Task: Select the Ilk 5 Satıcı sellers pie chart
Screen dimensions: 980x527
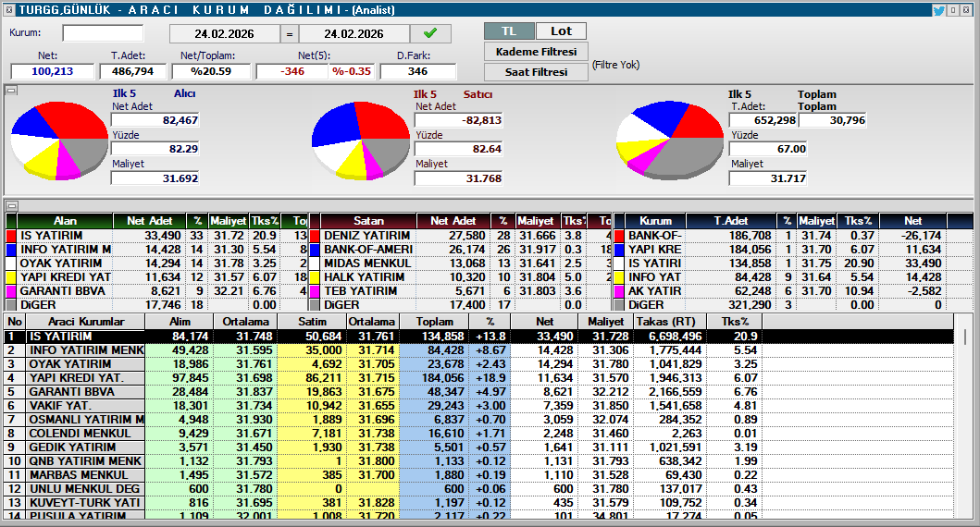Action: (361, 141)
